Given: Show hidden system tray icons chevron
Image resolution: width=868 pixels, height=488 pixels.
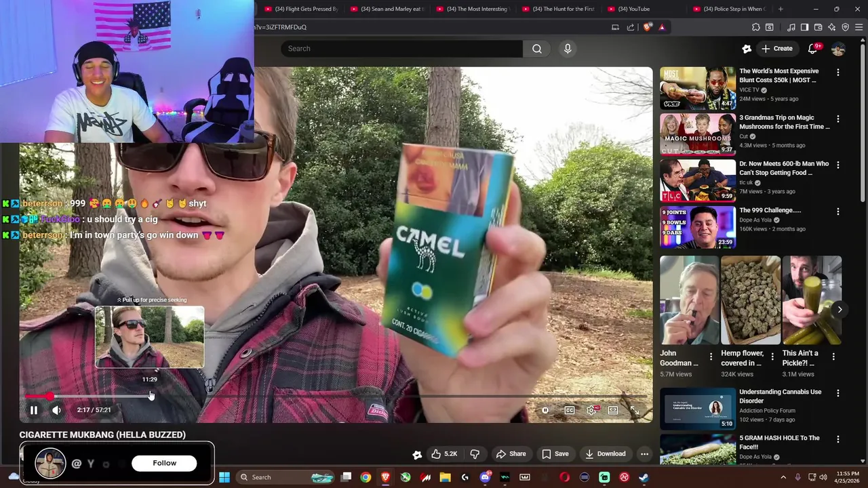Looking at the screenshot, I should [x=784, y=477].
